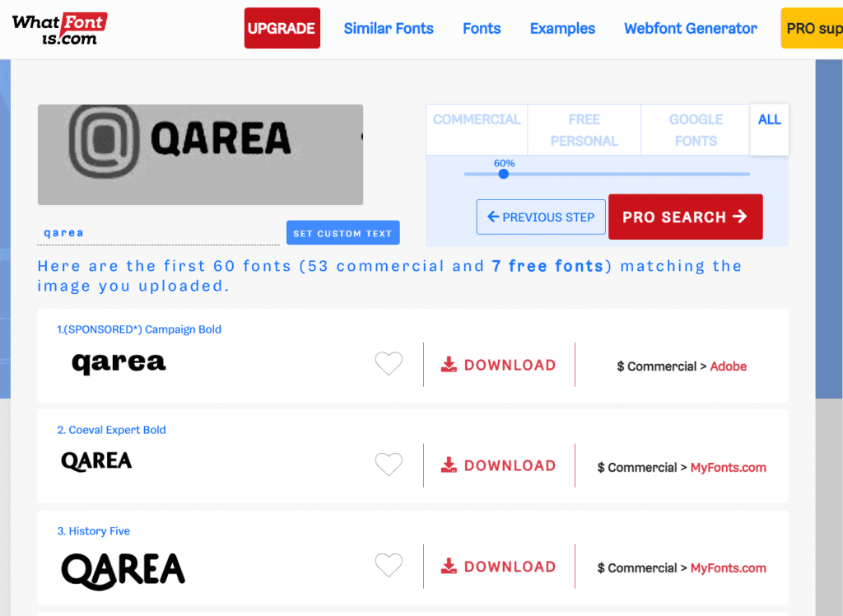Viewport: 843px width, 616px height.
Task: Open the uploaded QAREA logo image
Action: click(x=200, y=154)
